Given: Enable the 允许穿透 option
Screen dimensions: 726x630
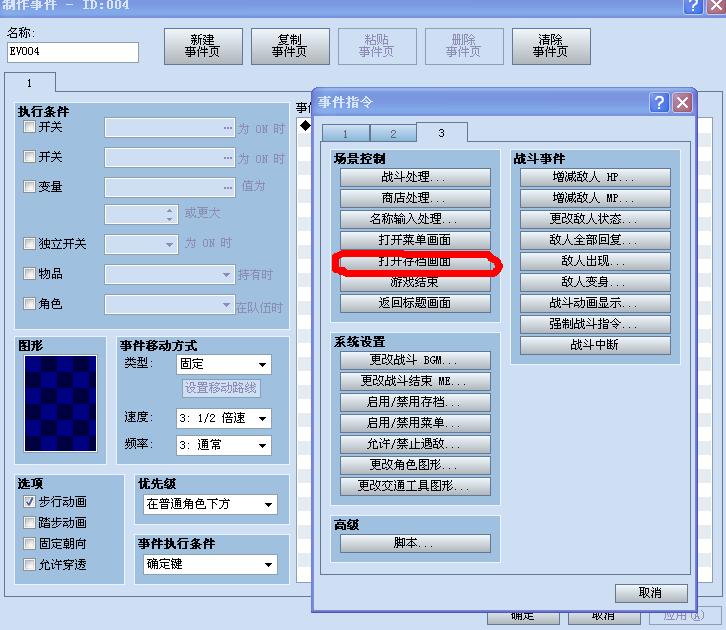Looking at the screenshot, I should pyautogui.click(x=29, y=564).
